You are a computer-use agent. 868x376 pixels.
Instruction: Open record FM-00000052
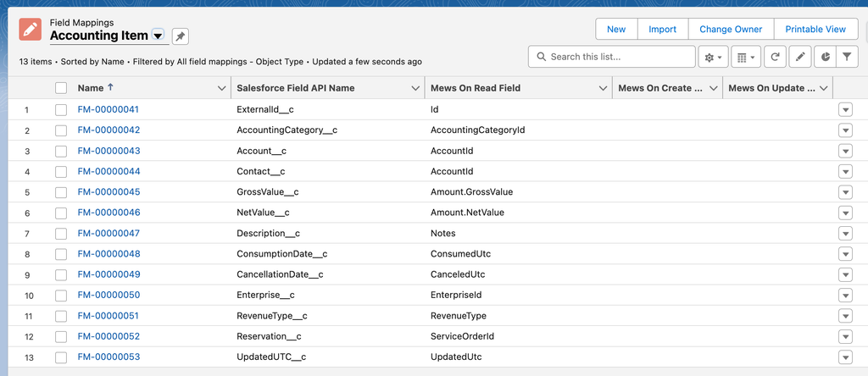pos(109,336)
